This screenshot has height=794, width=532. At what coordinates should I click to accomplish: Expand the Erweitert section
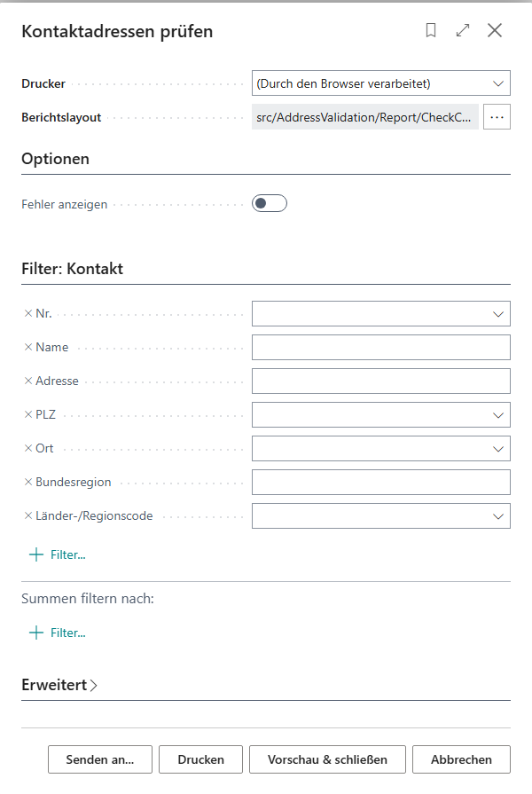pyautogui.click(x=59, y=685)
